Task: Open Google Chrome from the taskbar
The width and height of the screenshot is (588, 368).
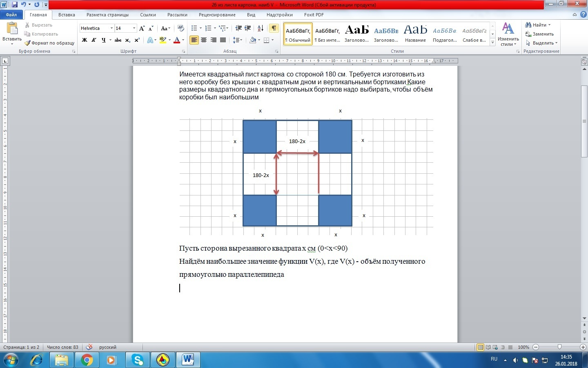Action: (x=87, y=360)
